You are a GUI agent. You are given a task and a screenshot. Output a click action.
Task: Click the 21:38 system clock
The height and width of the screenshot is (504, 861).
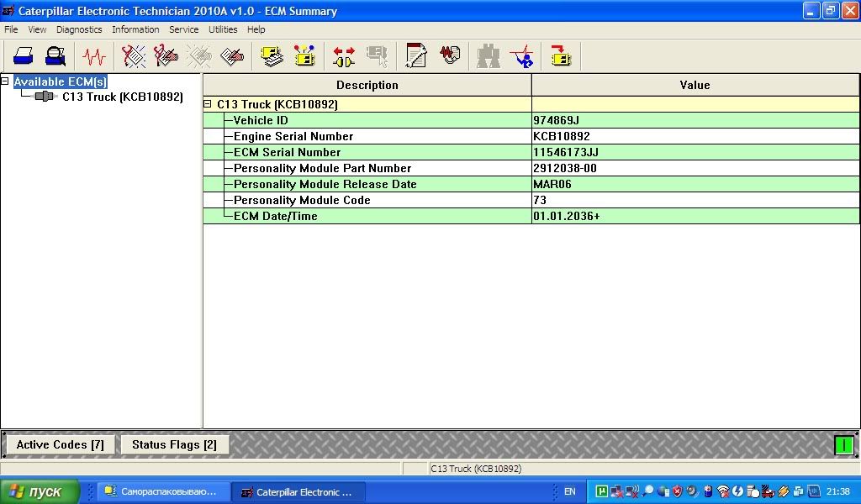coord(838,491)
